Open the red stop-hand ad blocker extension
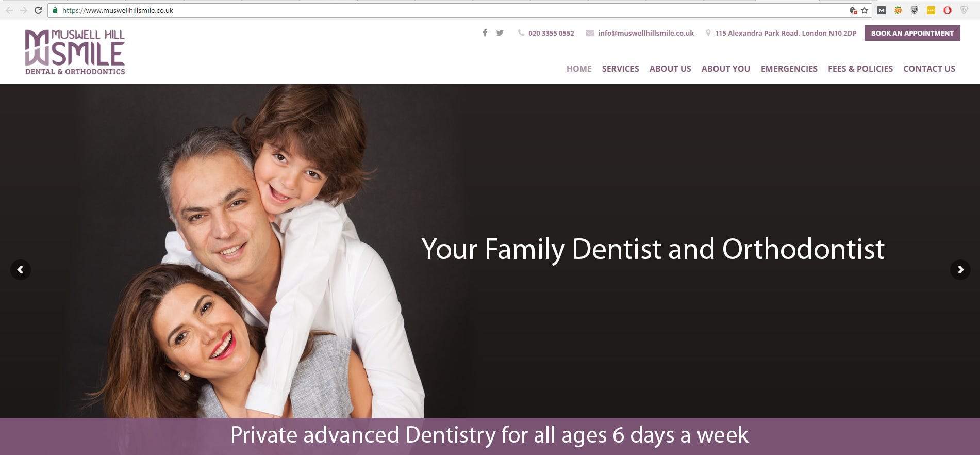980x455 pixels. [x=948, y=10]
